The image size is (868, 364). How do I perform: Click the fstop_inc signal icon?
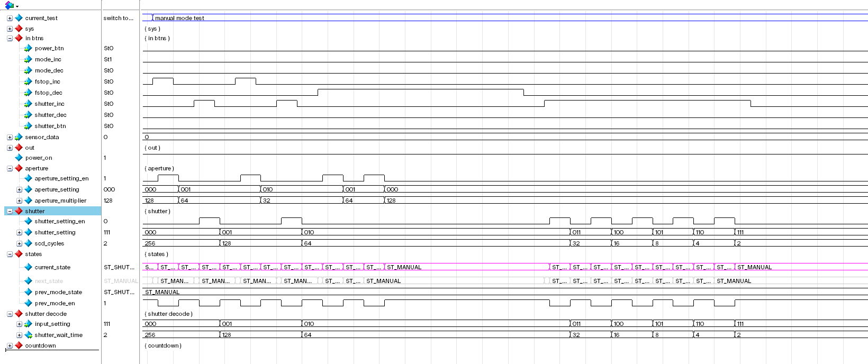pos(28,81)
